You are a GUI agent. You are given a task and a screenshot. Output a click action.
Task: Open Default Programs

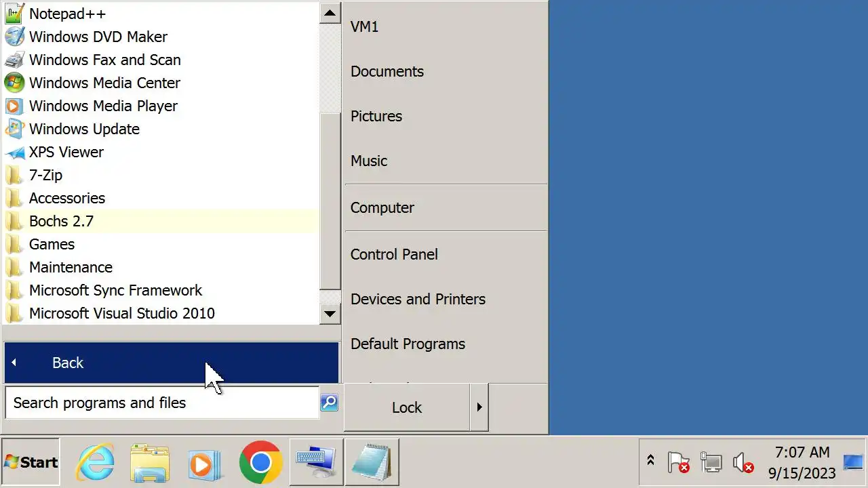(446, 344)
